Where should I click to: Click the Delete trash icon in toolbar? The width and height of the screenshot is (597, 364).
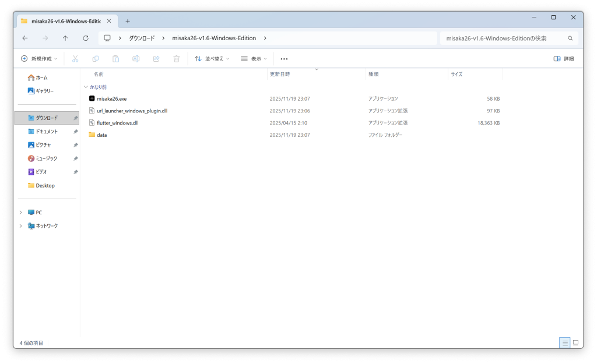click(x=176, y=59)
